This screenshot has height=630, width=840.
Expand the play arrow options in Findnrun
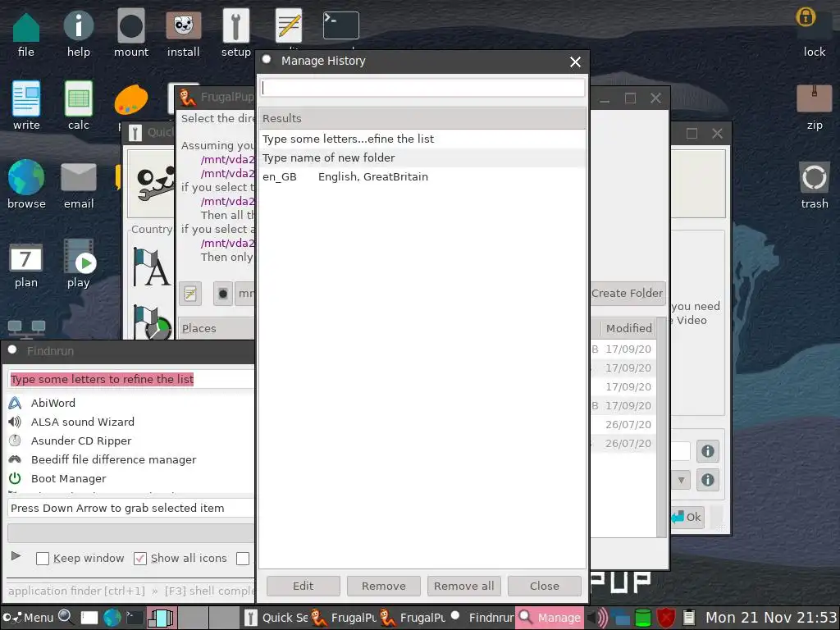(16, 556)
